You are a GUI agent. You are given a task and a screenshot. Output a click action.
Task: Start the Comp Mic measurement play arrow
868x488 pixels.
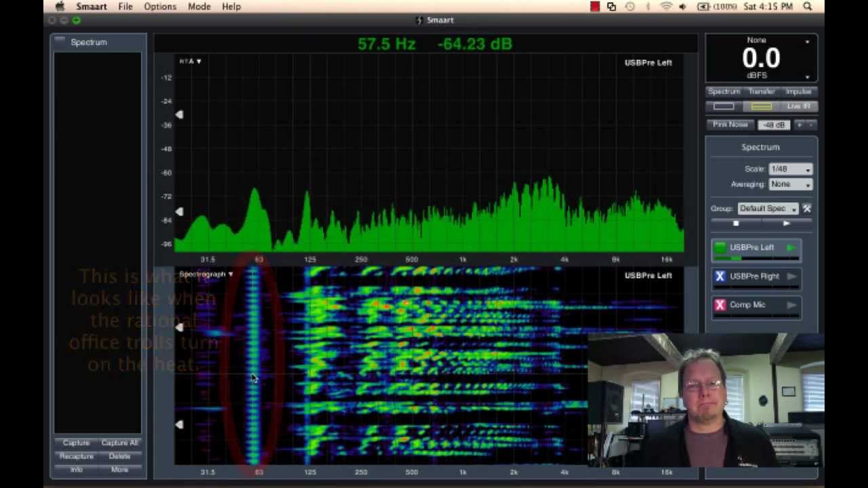[791, 305]
